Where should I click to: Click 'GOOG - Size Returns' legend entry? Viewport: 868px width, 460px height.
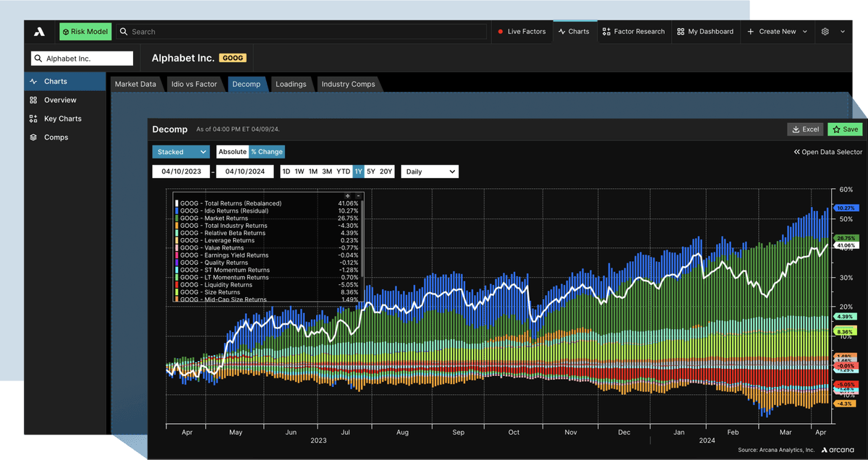(210, 292)
